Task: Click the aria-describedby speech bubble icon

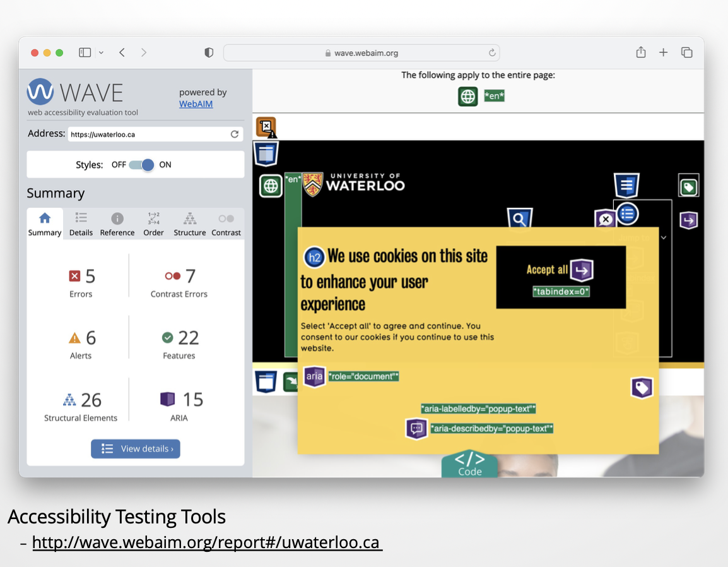Action: click(416, 429)
